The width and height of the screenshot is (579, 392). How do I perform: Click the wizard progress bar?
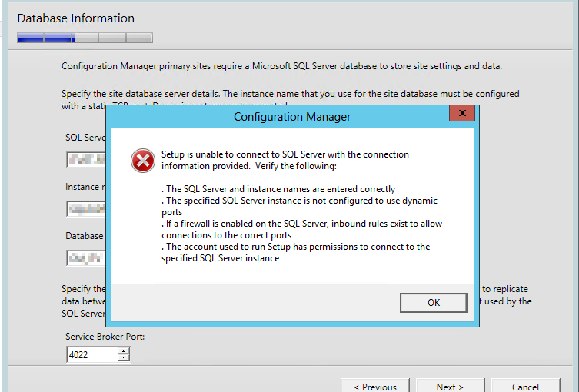[85, 38]
